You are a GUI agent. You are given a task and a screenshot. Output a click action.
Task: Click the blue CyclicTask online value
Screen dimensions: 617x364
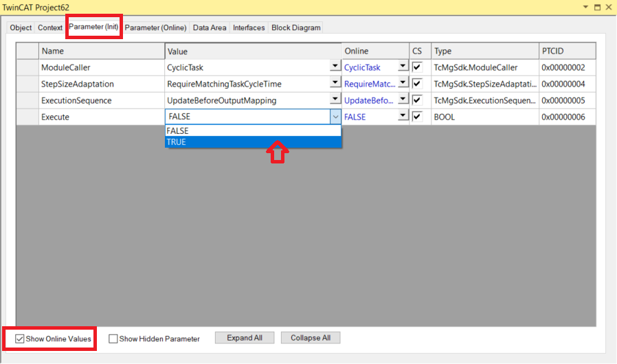pyautogui.click(x=362, y=67)
